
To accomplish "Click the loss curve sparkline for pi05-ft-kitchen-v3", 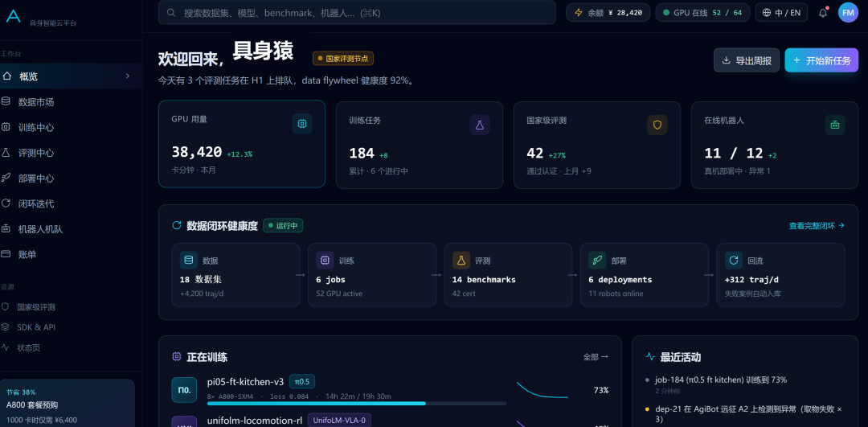I will tap(542, 390).
